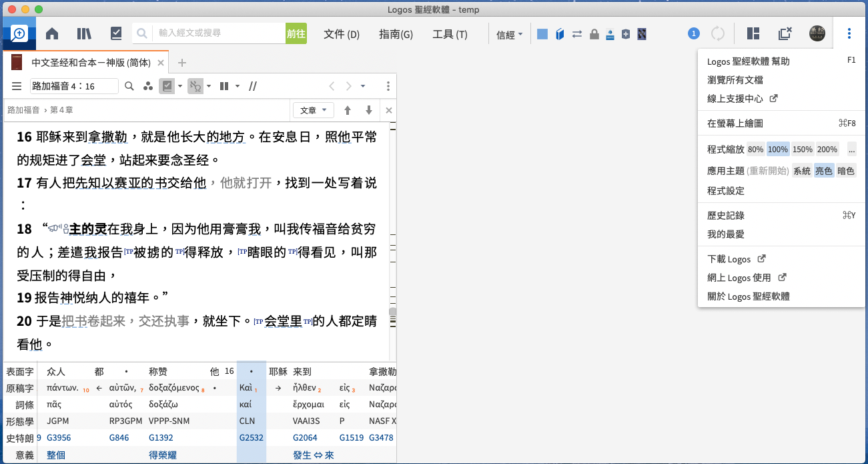This screenshot has width=868, height=464.
Task: Click the blue stamp shortcut icon
Action: 610,34
